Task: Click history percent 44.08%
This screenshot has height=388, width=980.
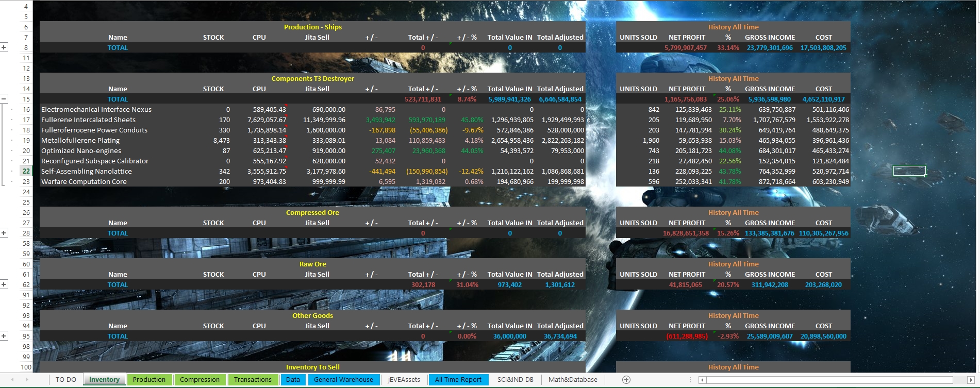Action: [x=729, y=150]
